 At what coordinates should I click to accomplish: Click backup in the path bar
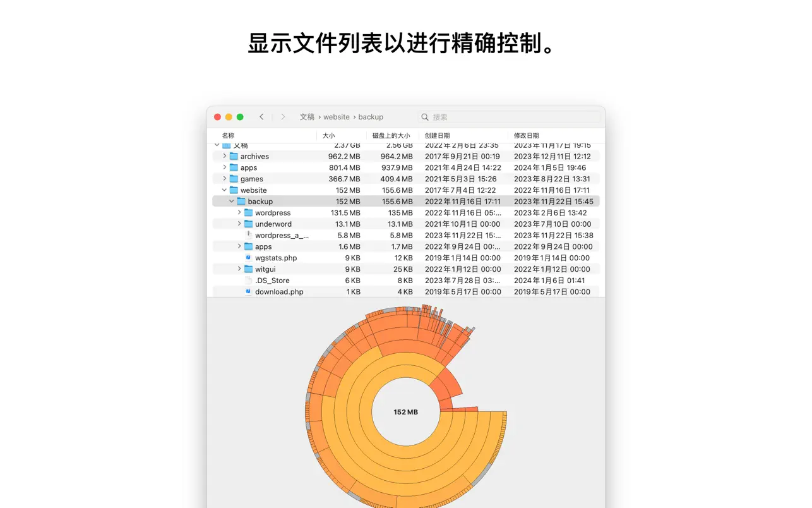tap(371, 117)
